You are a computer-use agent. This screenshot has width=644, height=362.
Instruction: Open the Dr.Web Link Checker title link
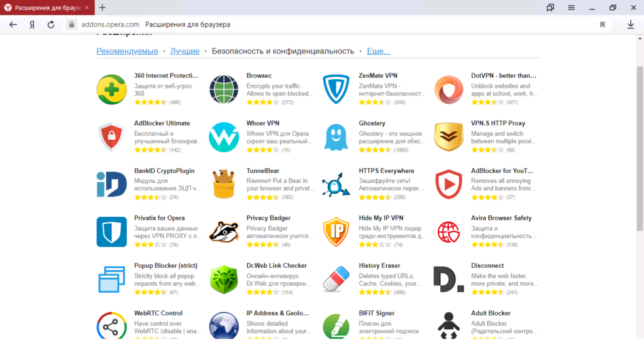277,266
